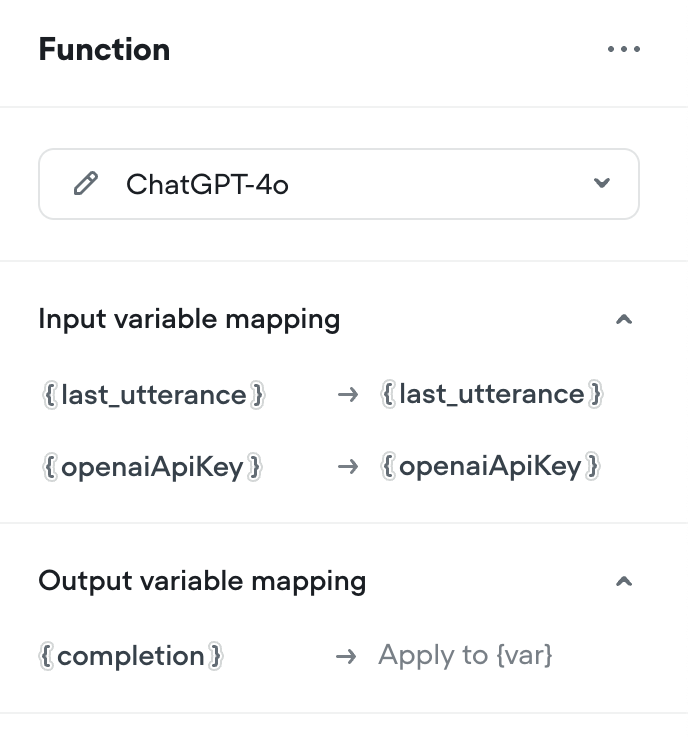Screen dimensions: 688x738
Task: Click the arrow next to completion variable
Action: 346,656
